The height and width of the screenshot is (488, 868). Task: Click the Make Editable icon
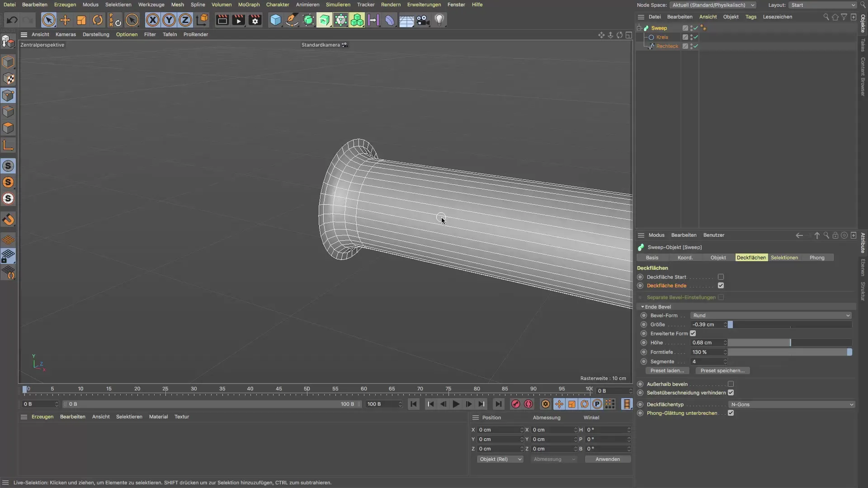tap(8, 42)
